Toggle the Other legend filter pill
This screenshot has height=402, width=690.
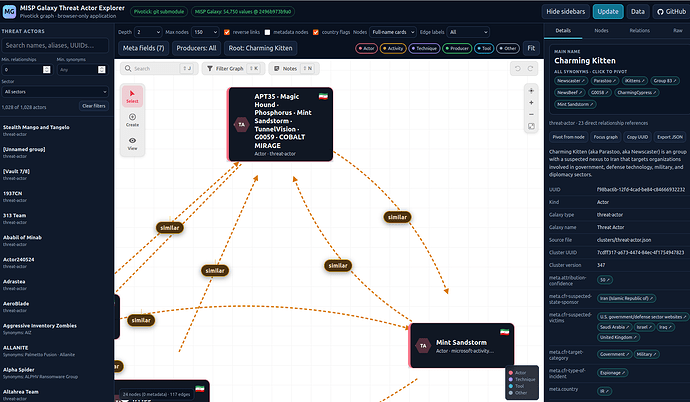point(508,48)
